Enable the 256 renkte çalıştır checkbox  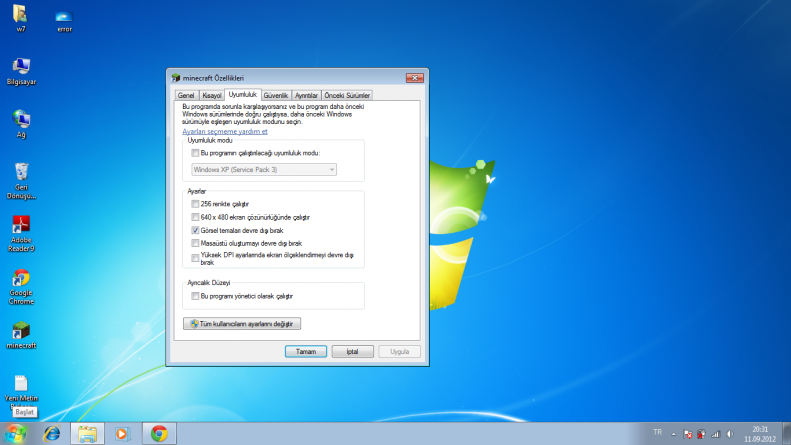(x=195, y=204)
